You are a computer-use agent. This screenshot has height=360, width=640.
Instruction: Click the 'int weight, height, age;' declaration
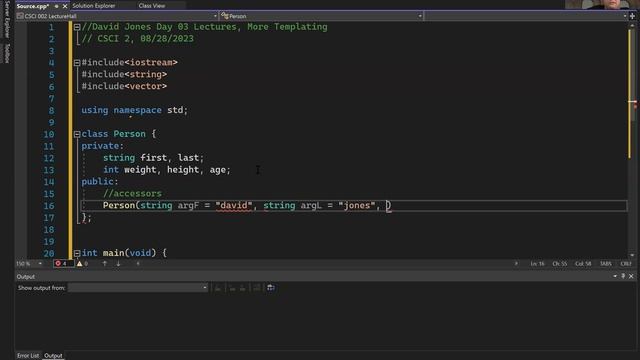(x=167, y=170)
